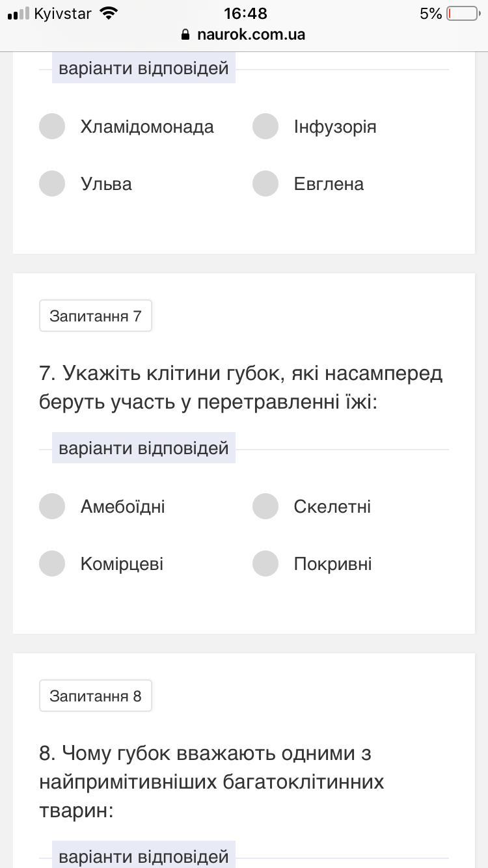The image size is (488, 868).
Task: Tap the варіанти відповідей label under question 7
Action: point(144,448)
